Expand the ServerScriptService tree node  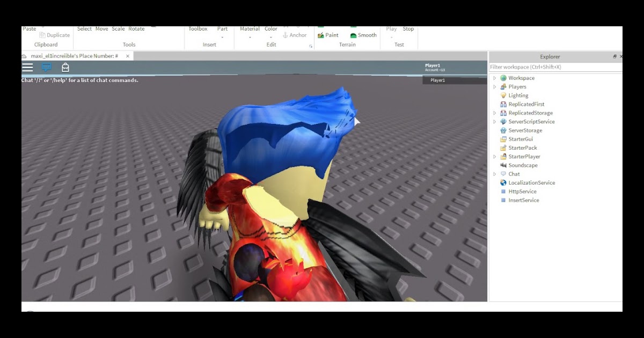click(x=495, y=121)
